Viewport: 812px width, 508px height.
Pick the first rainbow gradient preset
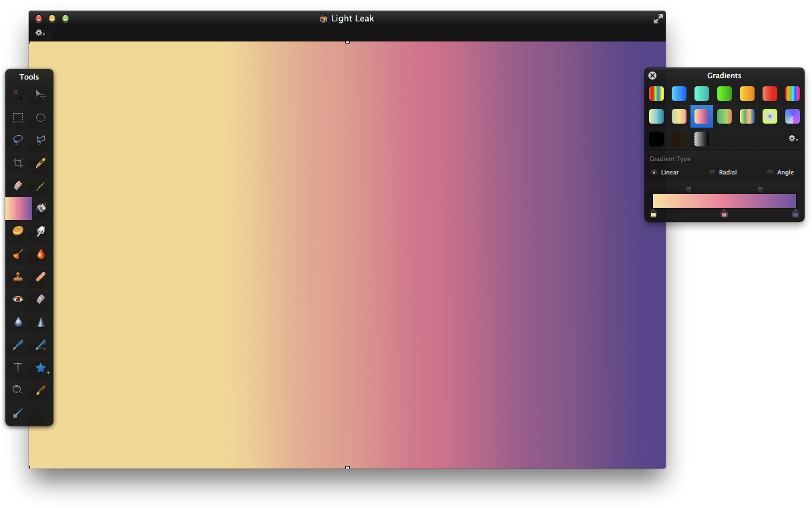(656, 94)
